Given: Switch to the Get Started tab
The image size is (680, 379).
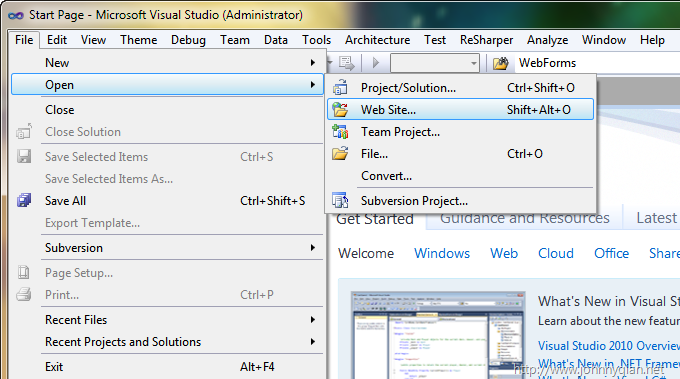Looking at the screenshot, I should pyautogui.click(x=375, y=219).
